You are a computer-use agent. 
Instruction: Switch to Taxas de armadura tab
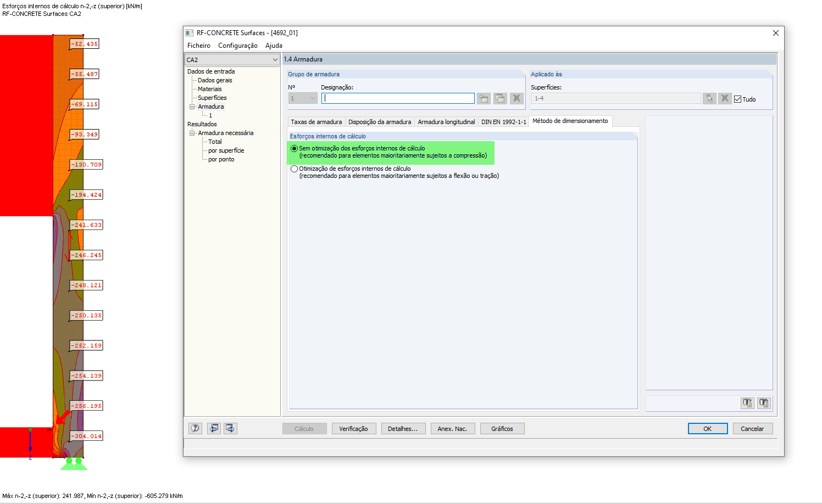pyautogui.click(x=316, y=122)
